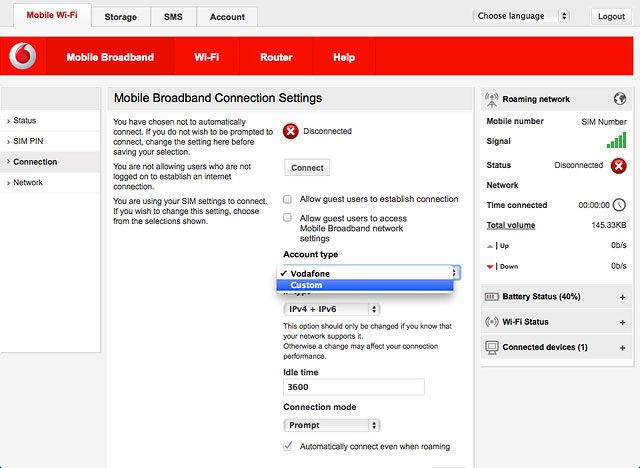Open the IPv4 + IPv6 dropdown

tap(331, 309)
